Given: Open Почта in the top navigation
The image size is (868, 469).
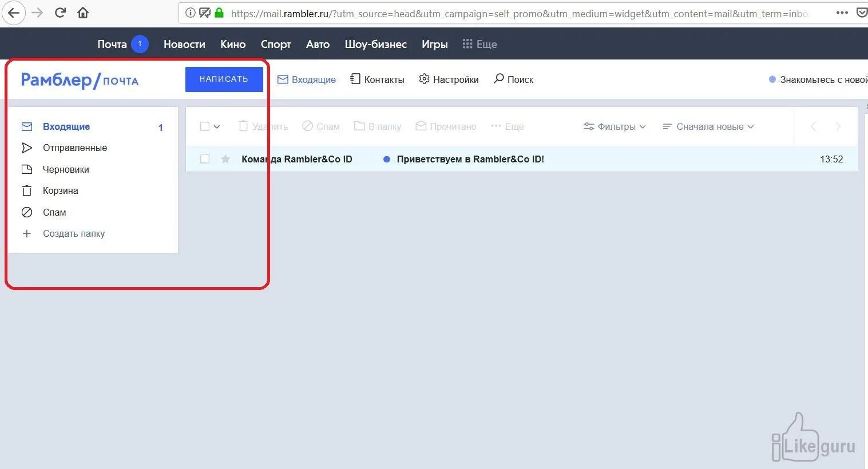Looking at the screenshot, I should [112, 44].
